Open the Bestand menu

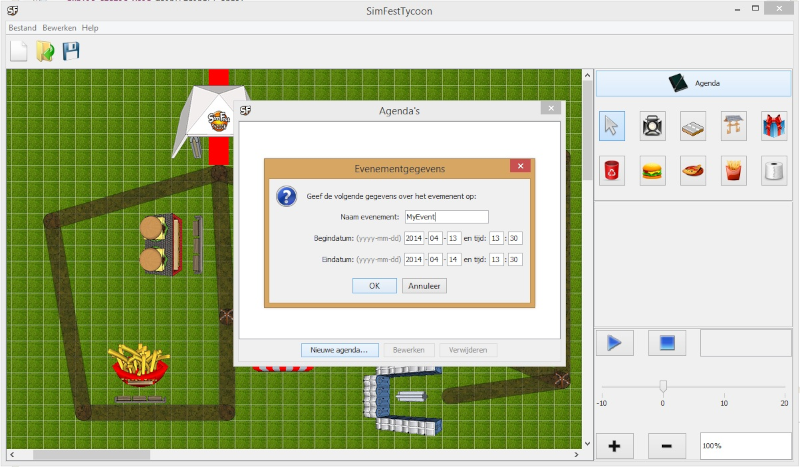[22, 28]
